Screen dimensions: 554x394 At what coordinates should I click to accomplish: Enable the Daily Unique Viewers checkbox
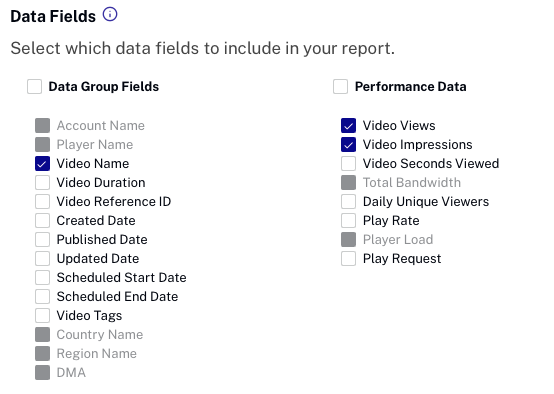(348, 202)
